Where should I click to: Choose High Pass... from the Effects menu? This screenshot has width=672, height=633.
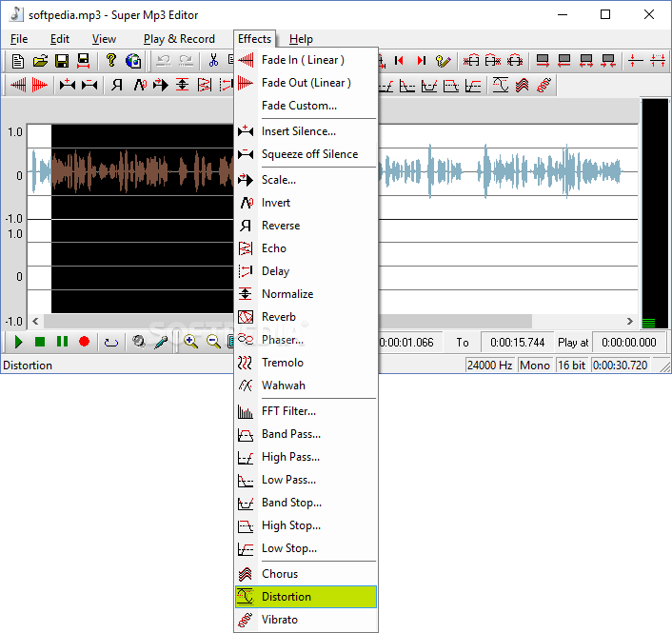click(x=306, y=457)
